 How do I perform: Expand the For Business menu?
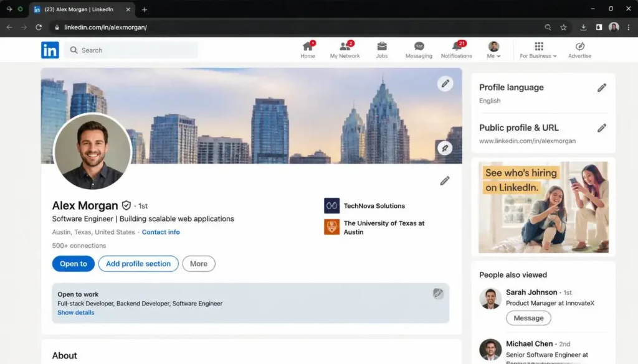tap(538, 50)
